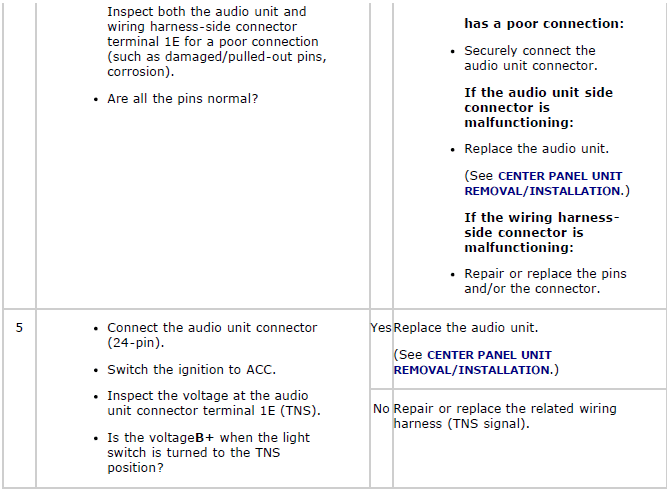Click 'Repair or replace the pins and/or connector' bullet

pyautogui.click(x=545, y=281)
